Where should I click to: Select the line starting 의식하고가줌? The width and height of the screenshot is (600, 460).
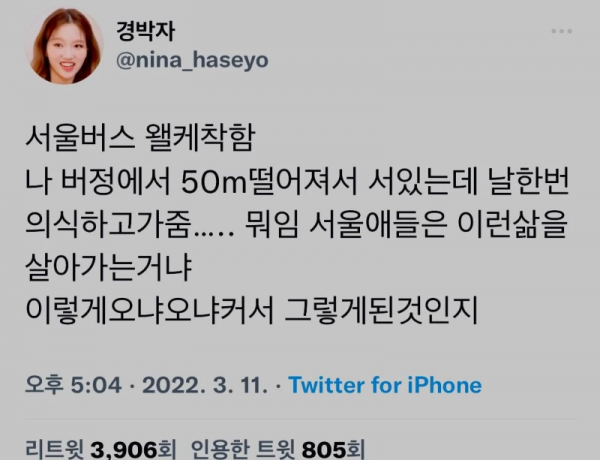[296, 224]
